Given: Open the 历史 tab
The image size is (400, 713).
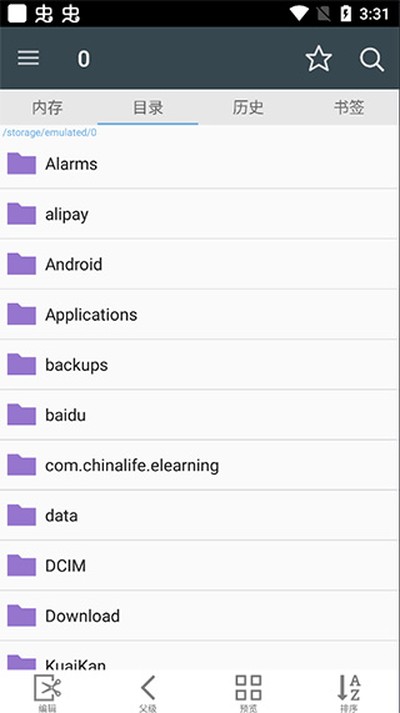Looking at the screenshot, I should [x=248, y=108].
